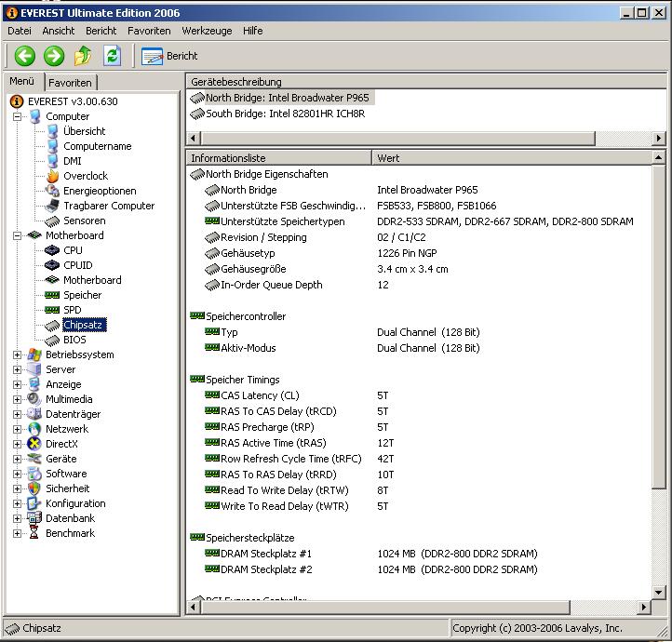
Task: Open the Hilfe menu
Action: tap(253, 31)
